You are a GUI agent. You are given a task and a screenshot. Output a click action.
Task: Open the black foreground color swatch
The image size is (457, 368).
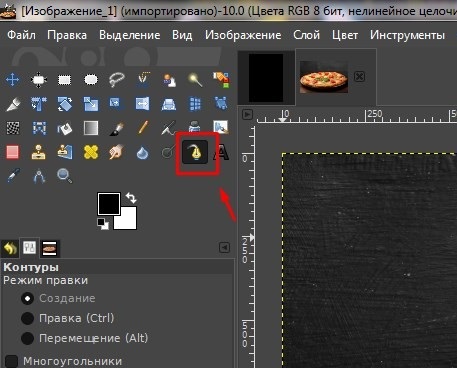pos(109,204)
